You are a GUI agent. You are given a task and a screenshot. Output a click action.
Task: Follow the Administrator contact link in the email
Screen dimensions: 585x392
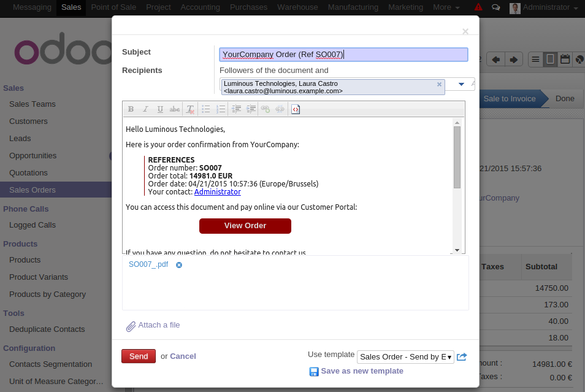coord(218,192)
